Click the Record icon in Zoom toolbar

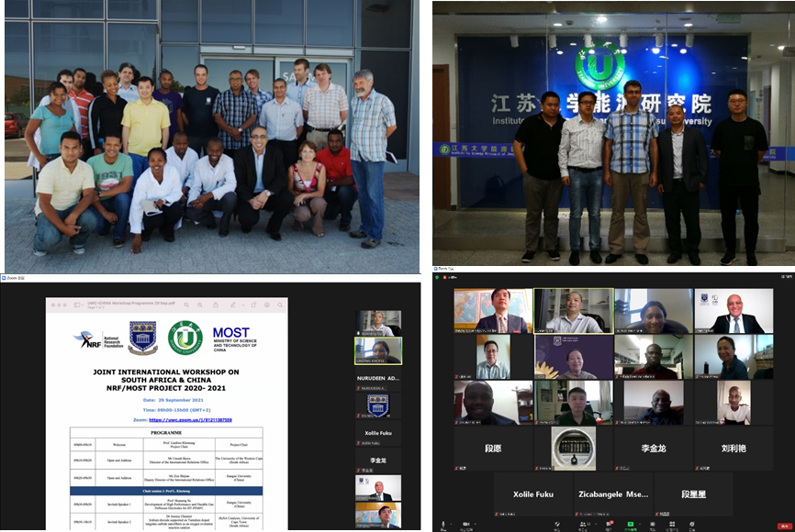coord(653,524)
